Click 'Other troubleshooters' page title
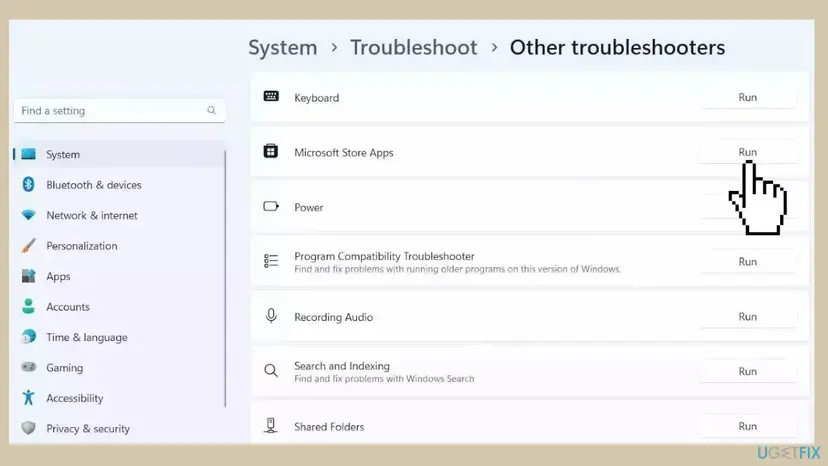This screenshot has height=466, width=828. 617,48
